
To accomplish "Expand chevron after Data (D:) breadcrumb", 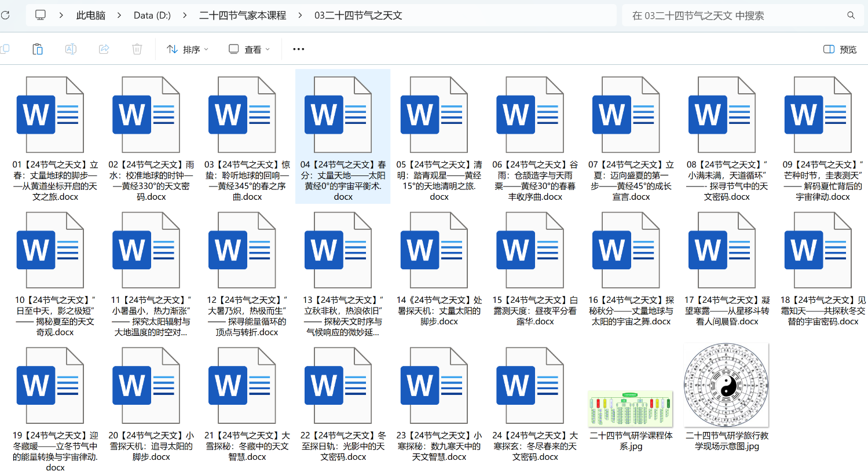I will 185,16.
